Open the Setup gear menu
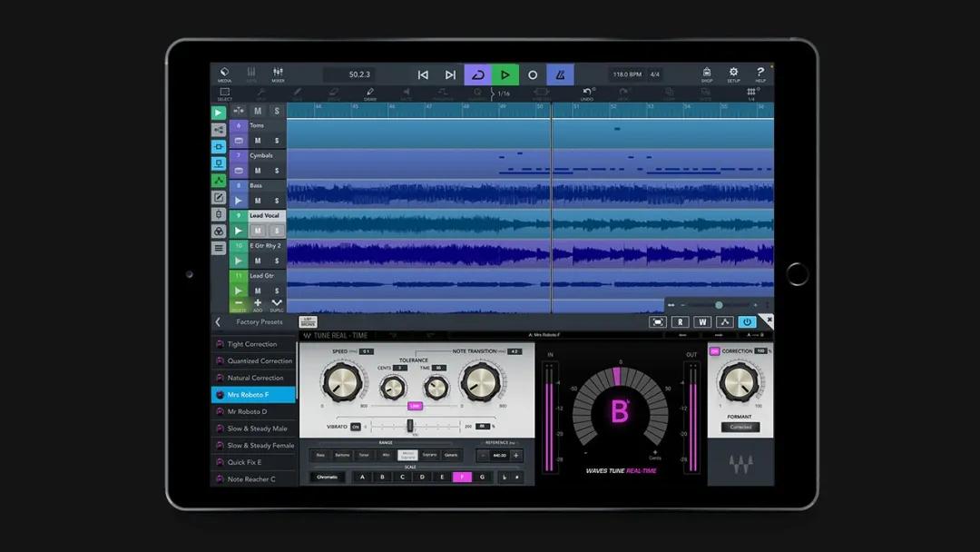This screenshot has height=552, width=980. [734, 74]
